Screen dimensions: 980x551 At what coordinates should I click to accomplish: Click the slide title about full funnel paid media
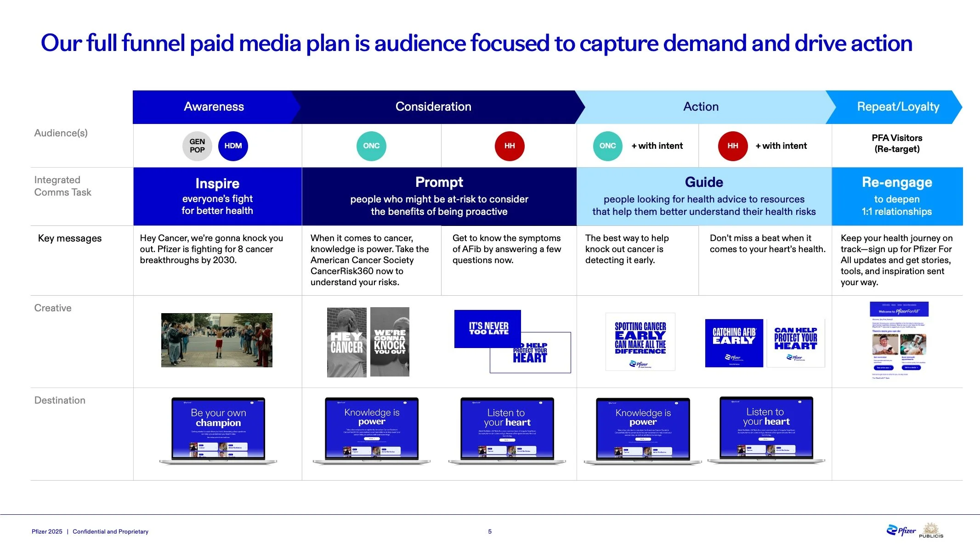[476, 43]
